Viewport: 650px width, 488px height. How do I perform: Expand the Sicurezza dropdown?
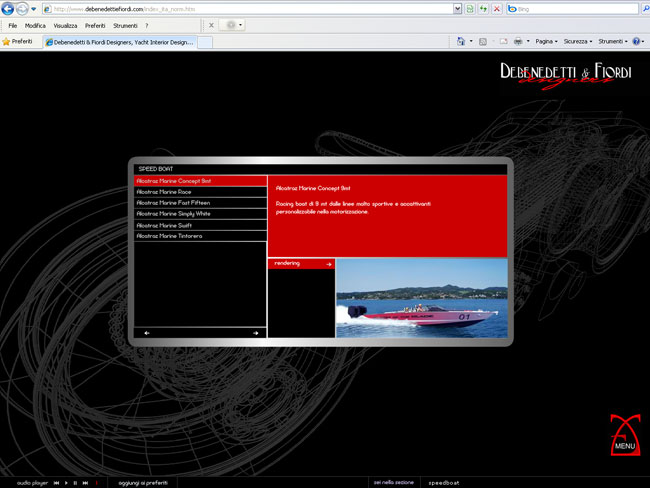coord(578,42)
